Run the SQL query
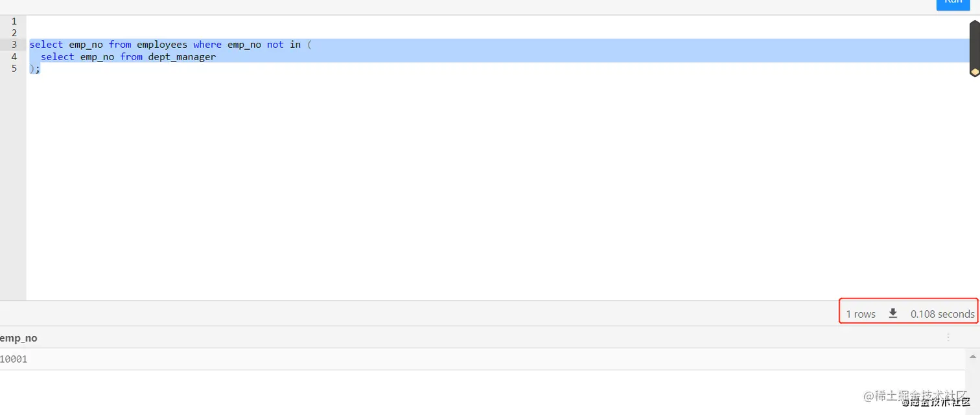Viewport: 980px width, 415px height. pyautogui.click(x=953, y=3)
